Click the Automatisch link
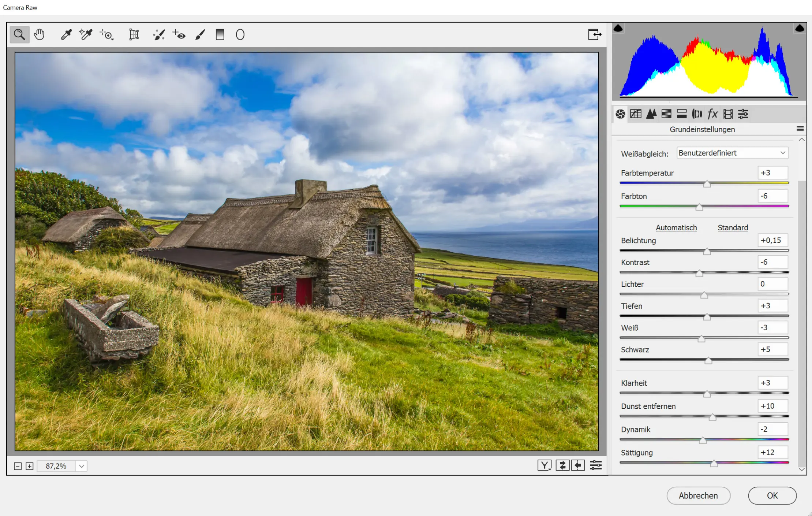812x516 pixels. 676,227
